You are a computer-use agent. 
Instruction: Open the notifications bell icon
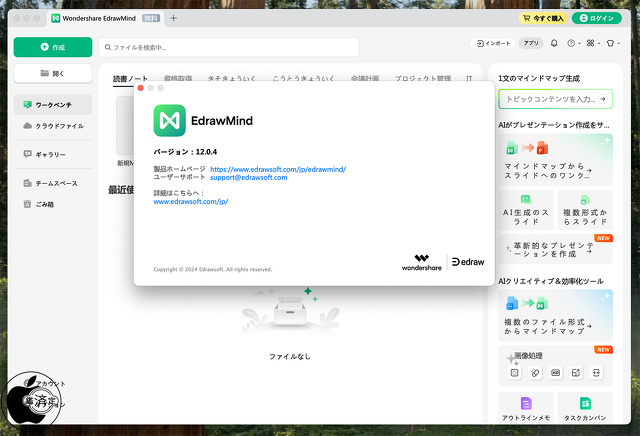click(x=554, y=43)
